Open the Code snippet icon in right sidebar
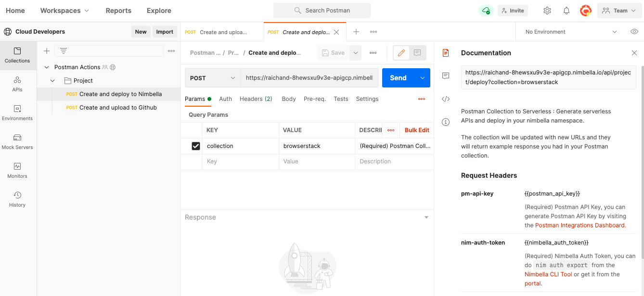The width and height of the screenshot is (644, 296). click(446, 99)
